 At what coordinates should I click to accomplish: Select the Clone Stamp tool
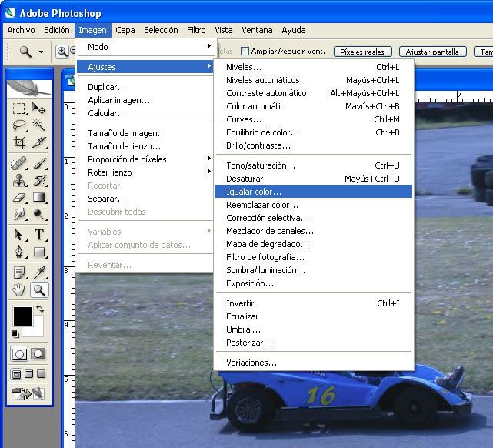coord(19,181)
